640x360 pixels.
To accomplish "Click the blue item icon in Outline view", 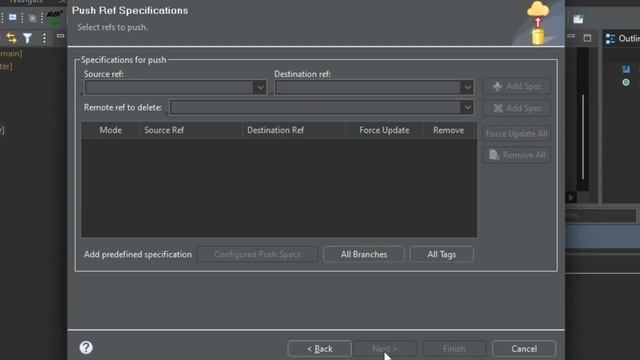I will tap(626, 69).
